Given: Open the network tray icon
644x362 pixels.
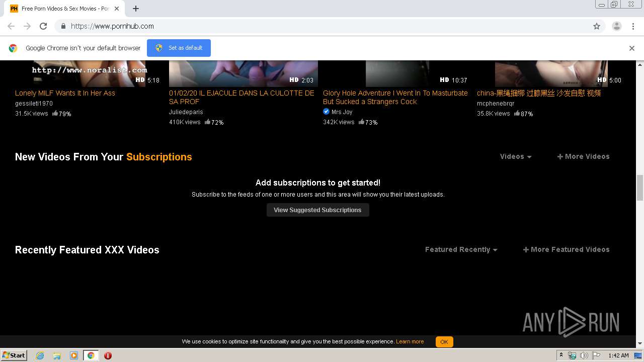Looking at the screenshot, I should click(572, 355).
